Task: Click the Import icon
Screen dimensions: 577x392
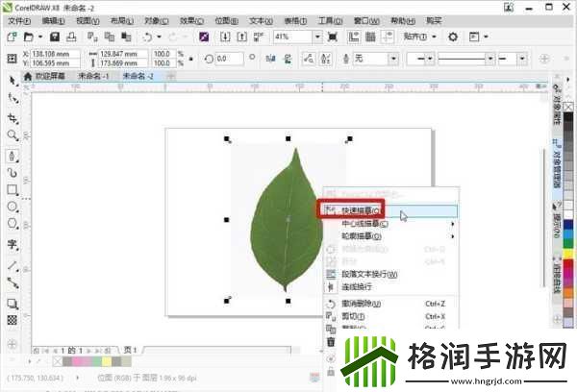Action: (225, 37)
